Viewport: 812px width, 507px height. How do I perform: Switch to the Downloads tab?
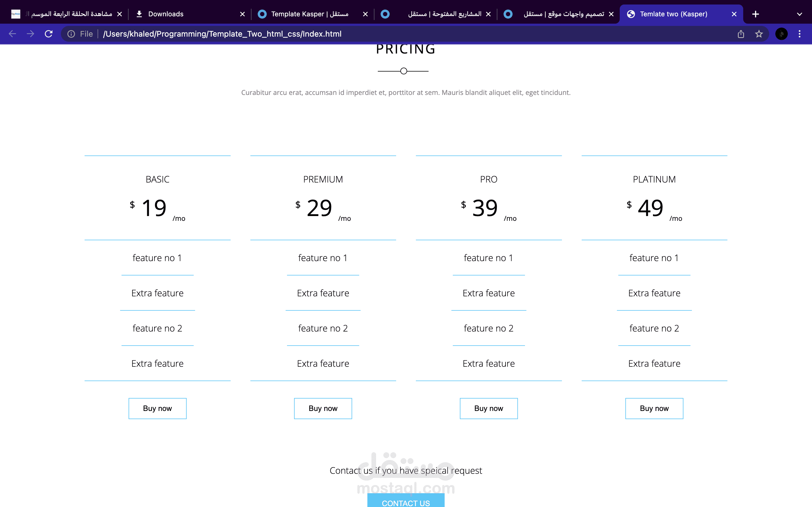tap(166, 14)
